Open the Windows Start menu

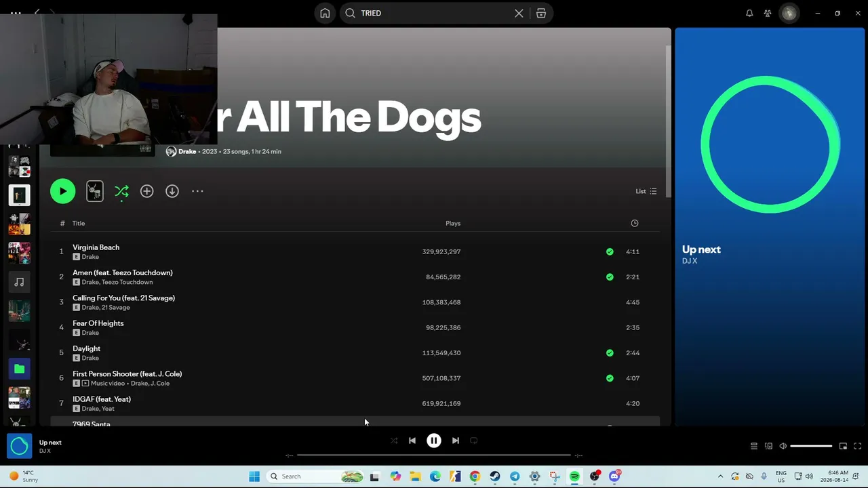point(254,476)
